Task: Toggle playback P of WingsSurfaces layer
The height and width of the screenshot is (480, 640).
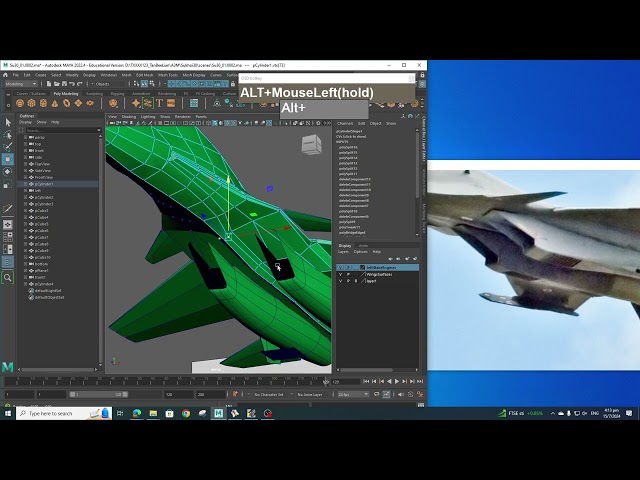Action: point(348,274)
